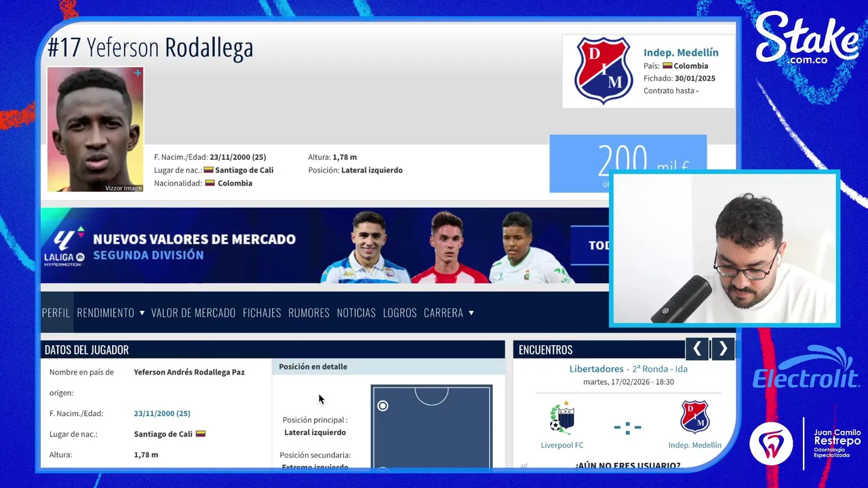Viewport: 868px width, 488px height.
Task: Click the Colombia flag beside Santiago de Cali header
Action: pos(209,170)
